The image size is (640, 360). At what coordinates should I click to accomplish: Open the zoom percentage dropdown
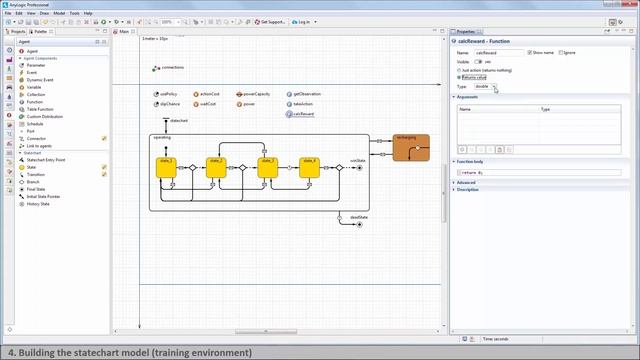tap(179, 22)
